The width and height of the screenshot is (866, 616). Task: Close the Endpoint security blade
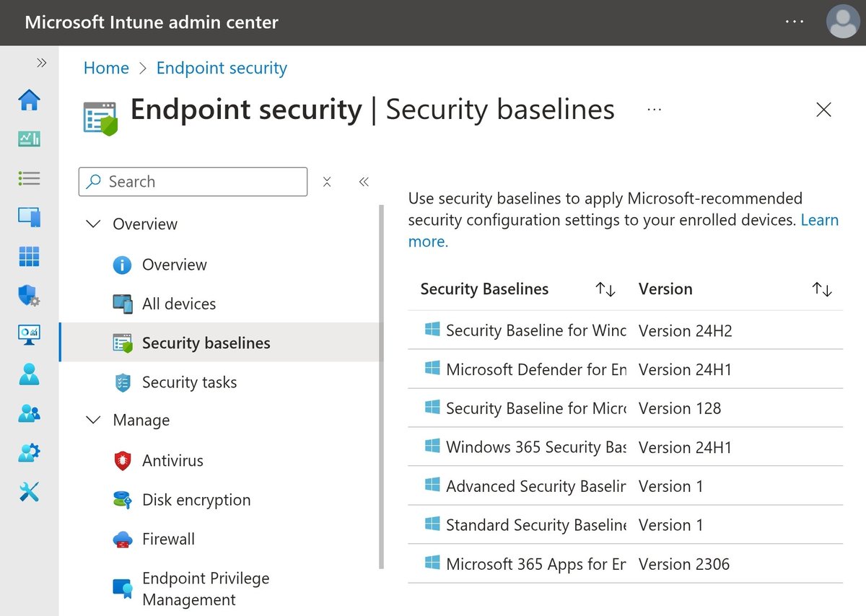pyautogui.click(x=823, y=110)
